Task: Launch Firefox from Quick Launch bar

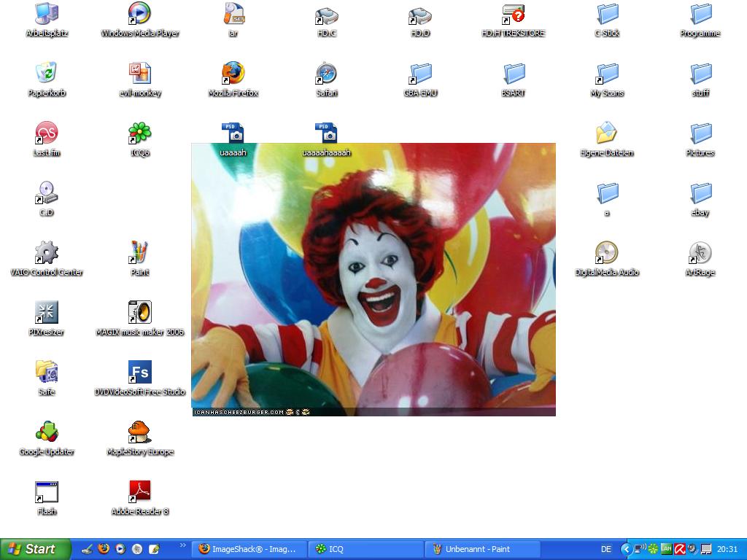Action: click(x=104, y=549)
